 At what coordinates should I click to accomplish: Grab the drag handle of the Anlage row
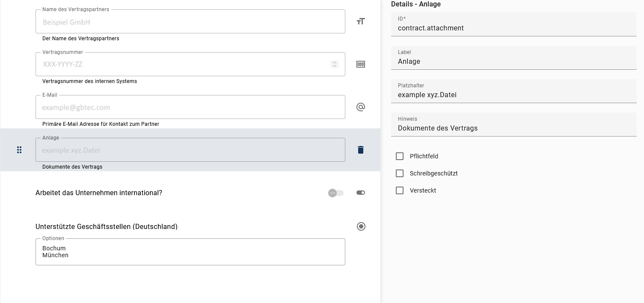pos(19,150)
